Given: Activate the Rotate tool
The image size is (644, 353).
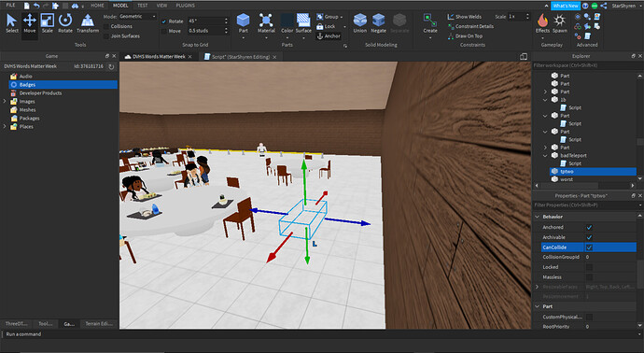Looking at the screenshot, I should click(x=65, y=23).
